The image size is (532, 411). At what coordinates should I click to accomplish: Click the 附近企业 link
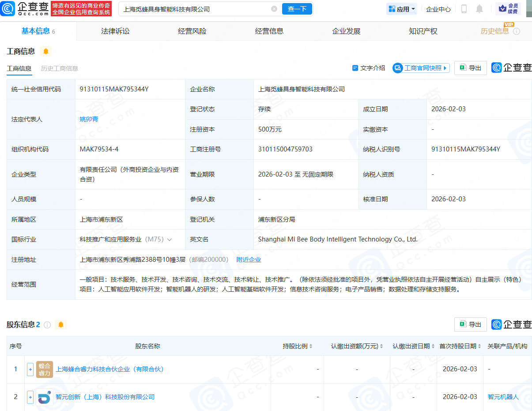coord(249,260)
